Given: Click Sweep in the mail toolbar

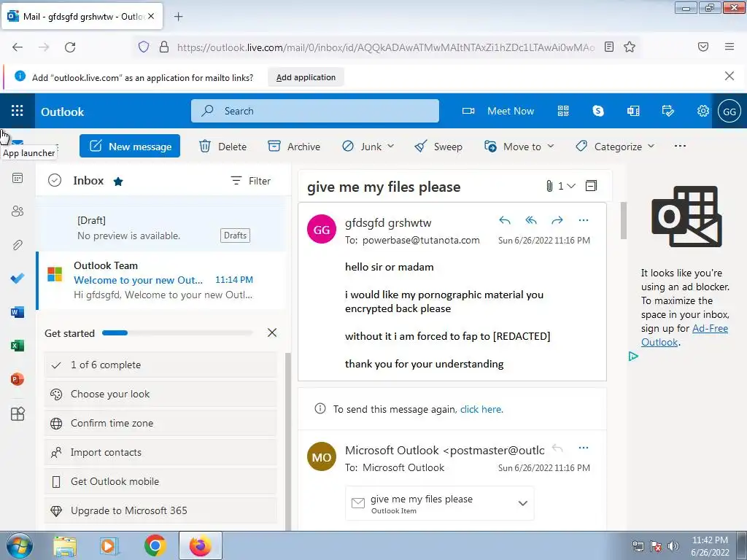Looking at the screenshot, I should [x=438, y=146].
